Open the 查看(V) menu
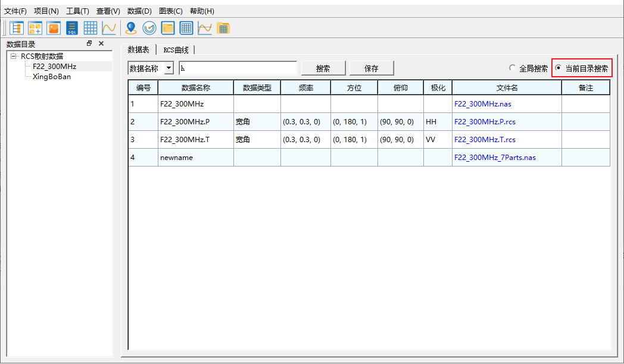 point(108,11)
